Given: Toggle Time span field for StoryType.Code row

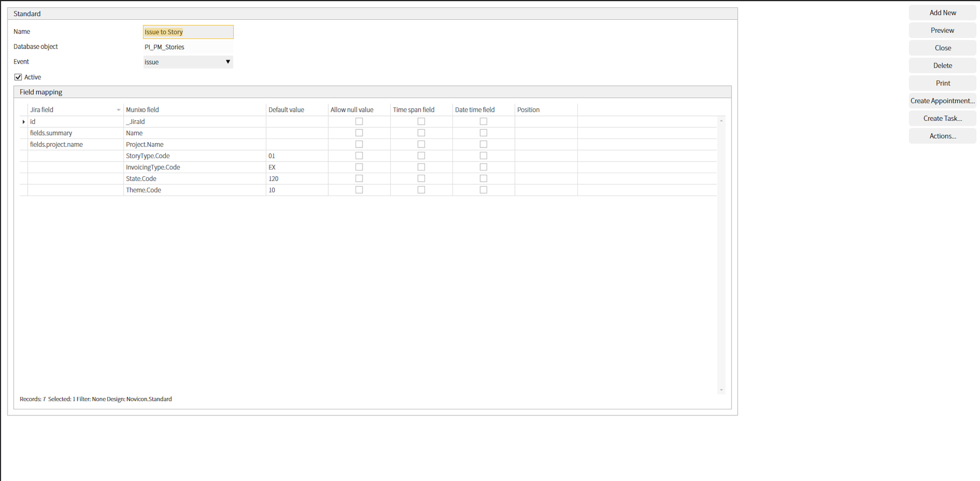Looking at the screenshot, I should 421,156.
